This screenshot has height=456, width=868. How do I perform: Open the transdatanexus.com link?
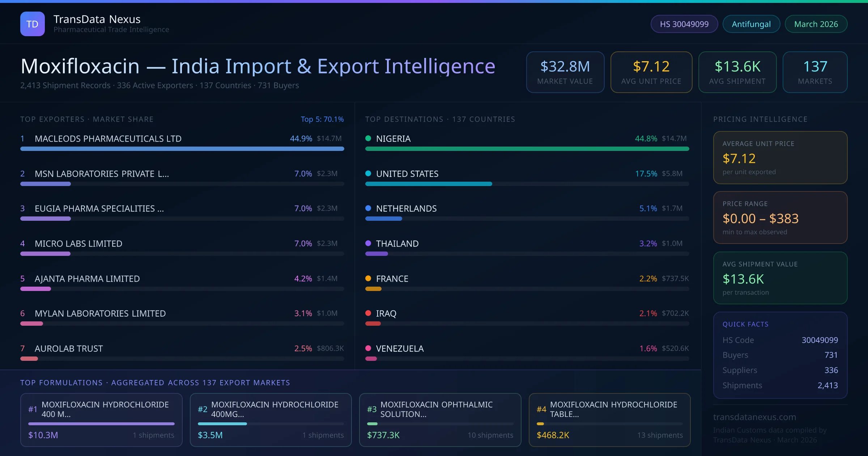click(754, 417)
